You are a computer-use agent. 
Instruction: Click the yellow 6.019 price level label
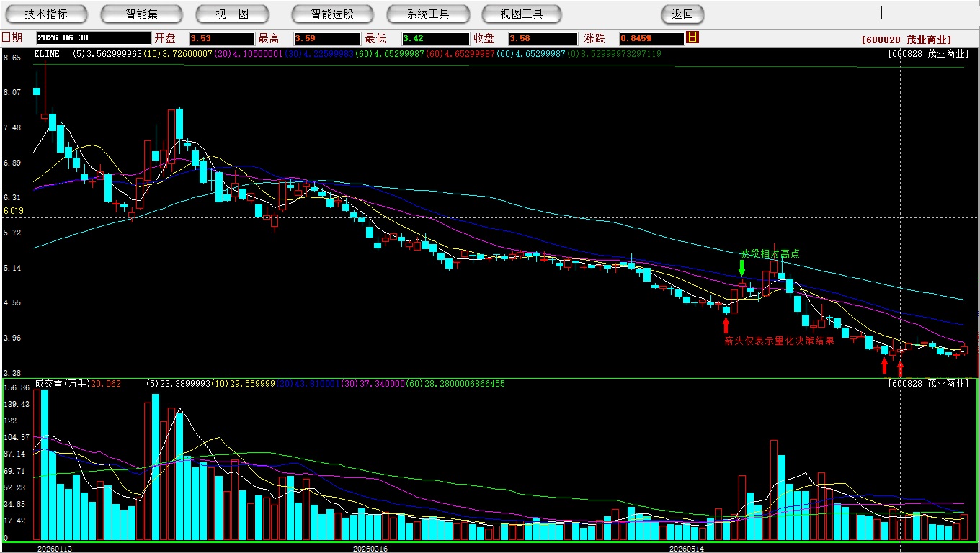(14, 211)
